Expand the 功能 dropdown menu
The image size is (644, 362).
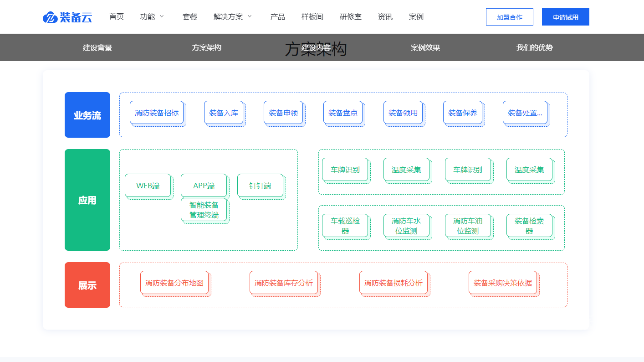(x=152, y=17)
